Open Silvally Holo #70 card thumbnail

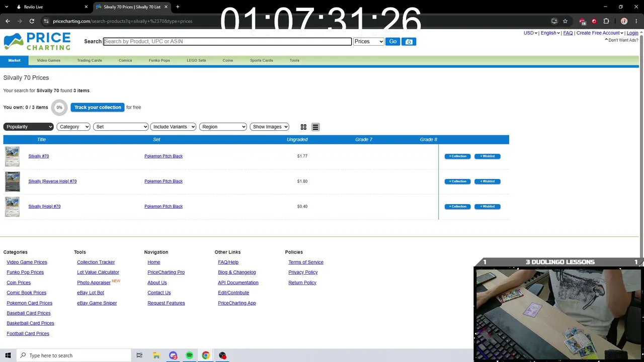pos(12,207)
